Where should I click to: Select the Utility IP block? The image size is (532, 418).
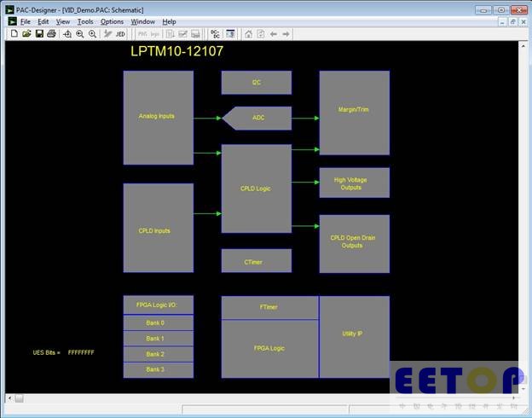pyautogui.click(x=355, y=337)
